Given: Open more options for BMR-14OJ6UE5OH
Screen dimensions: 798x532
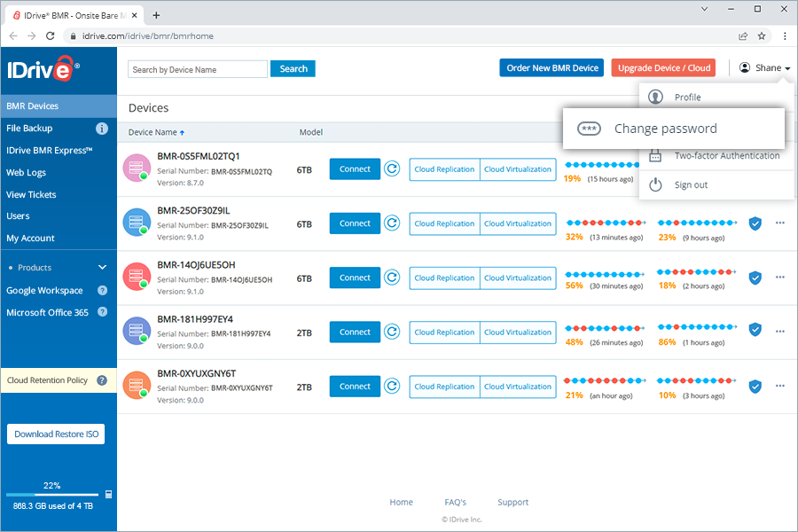Looking at the screenshot, I should pyautogui.click(x=780, y=277).
